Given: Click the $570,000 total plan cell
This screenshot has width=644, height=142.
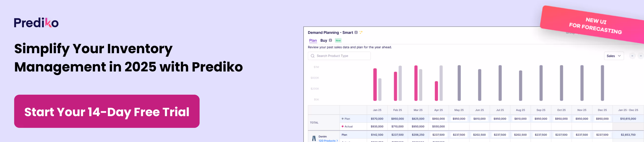Looking at the screenshot, I should [377, 119].
